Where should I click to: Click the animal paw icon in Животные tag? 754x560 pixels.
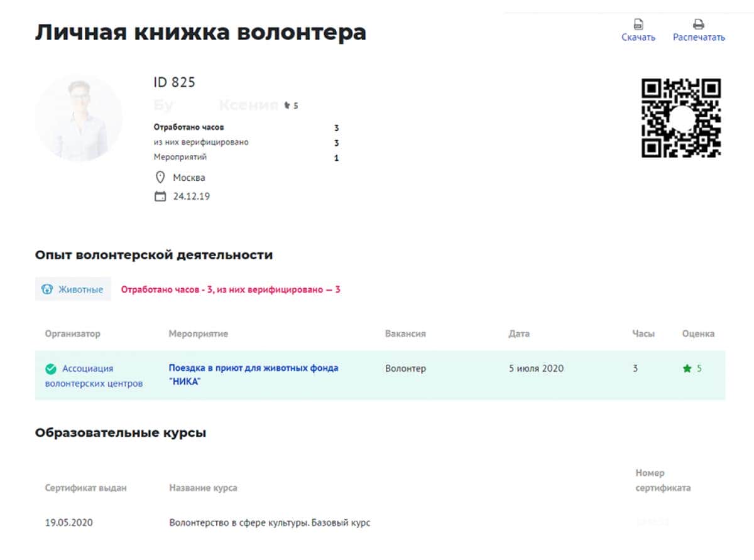point(47,289)
